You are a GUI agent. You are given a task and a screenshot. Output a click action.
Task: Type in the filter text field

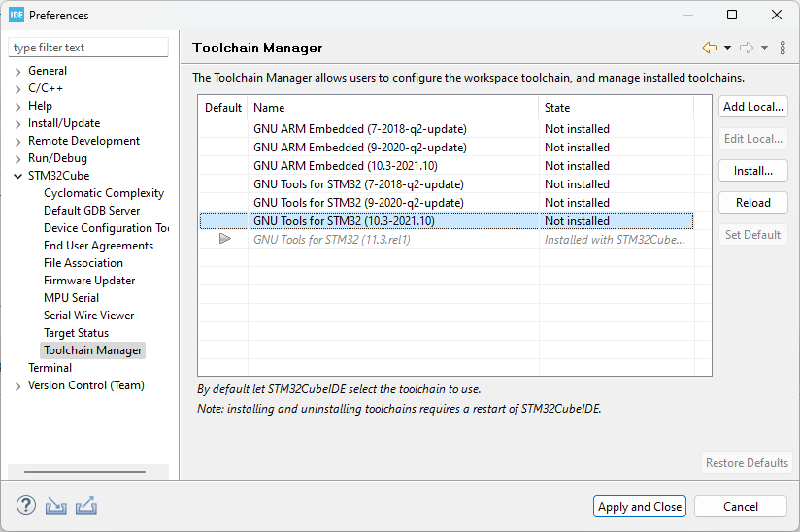tap(88, 48)
